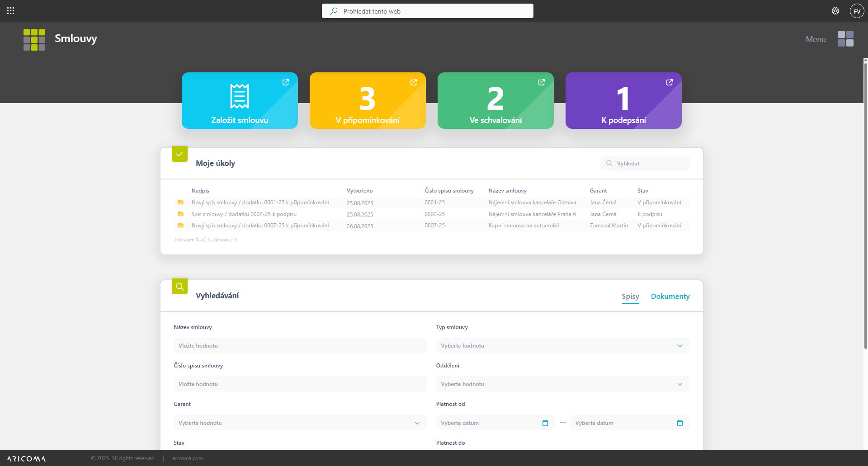The width and height of the screenshot is (868, 466).
Task: Open calendar for Platnost od start date
Action: (x=545, y=423)
